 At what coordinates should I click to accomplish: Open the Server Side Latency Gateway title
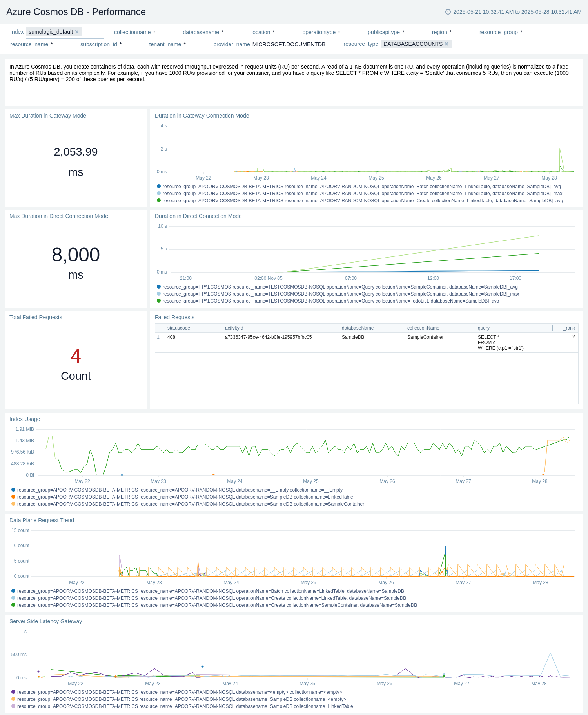pyautogui.click(x=46, y=621)
